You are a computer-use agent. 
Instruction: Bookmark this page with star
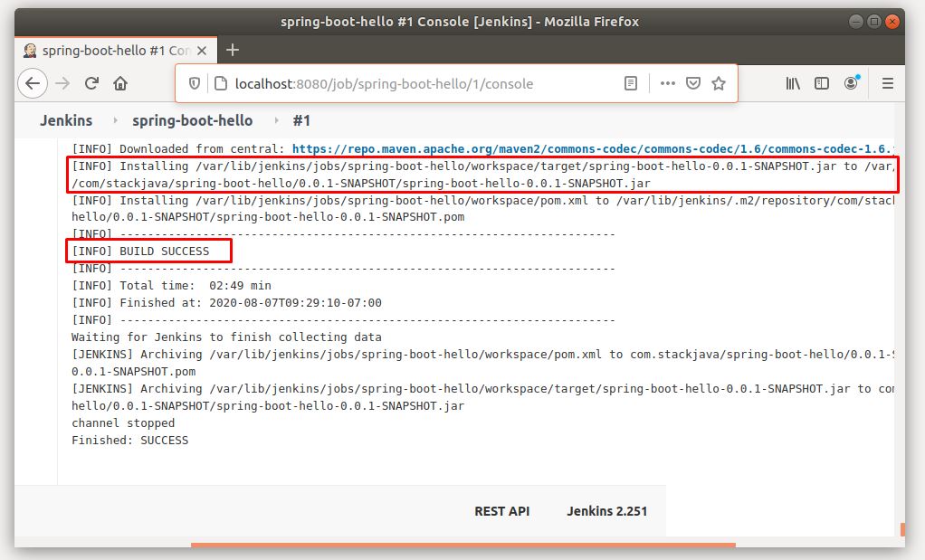point(719,84)
